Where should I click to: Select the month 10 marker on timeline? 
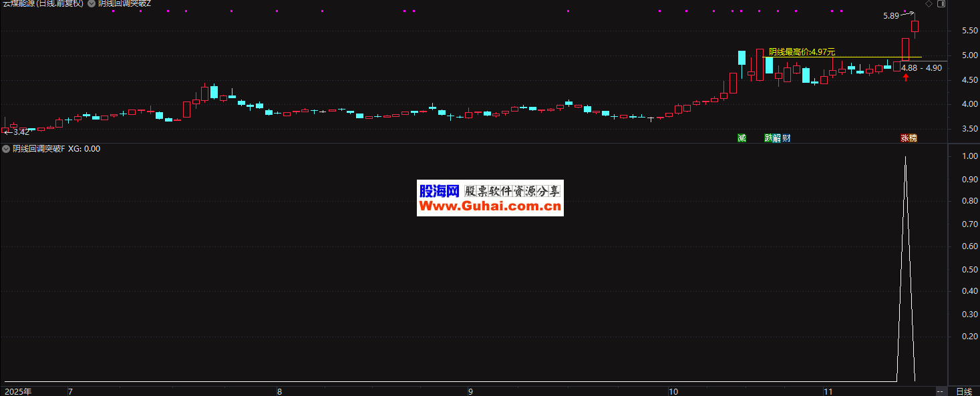[x=673, y=391]
